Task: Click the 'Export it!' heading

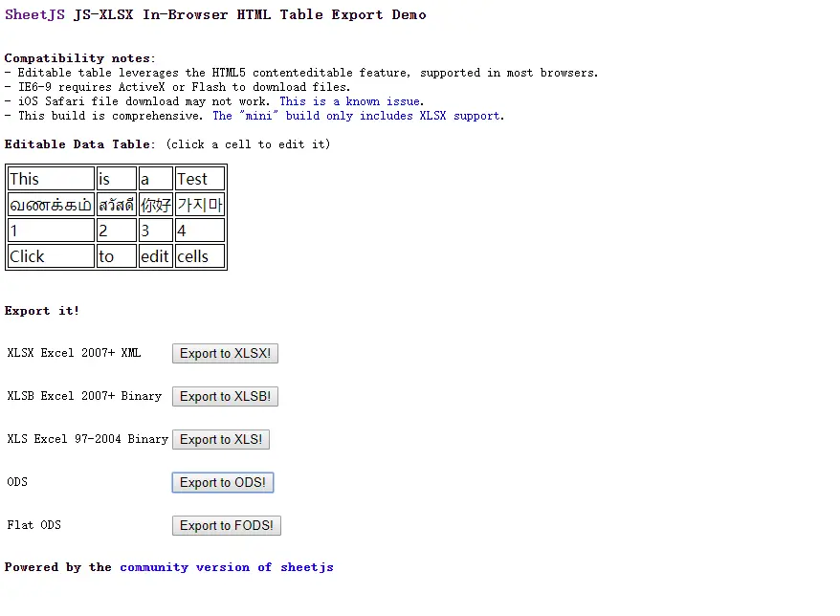Action: click(x=42, y=311)
